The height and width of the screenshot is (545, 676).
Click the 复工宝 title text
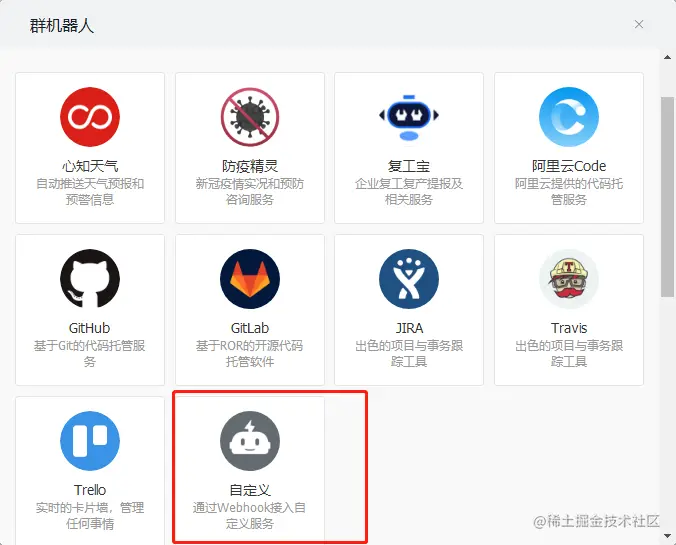tap(409, 166)
